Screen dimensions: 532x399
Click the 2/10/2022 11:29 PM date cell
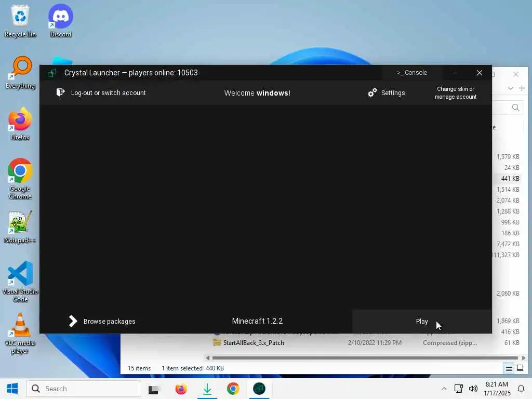tap(375, 343)
